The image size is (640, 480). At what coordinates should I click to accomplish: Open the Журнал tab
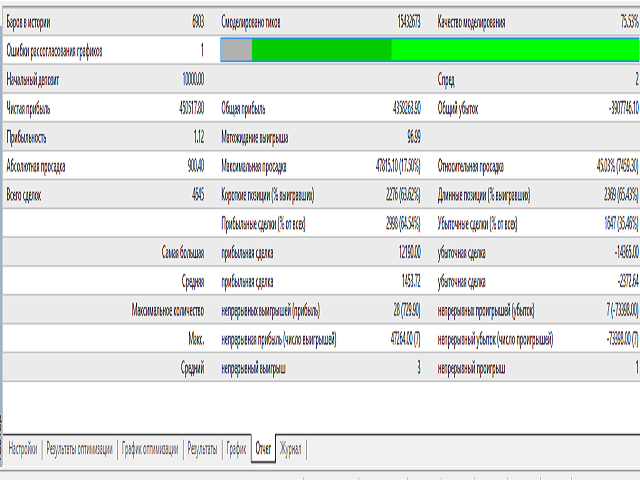(291, 449)
